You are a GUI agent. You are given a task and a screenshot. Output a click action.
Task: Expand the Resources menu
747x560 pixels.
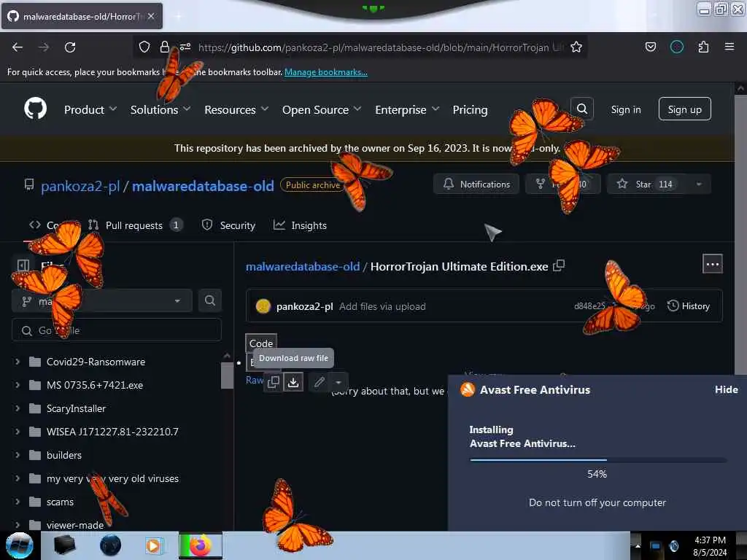pyautogui.click(x=236, y=109)
